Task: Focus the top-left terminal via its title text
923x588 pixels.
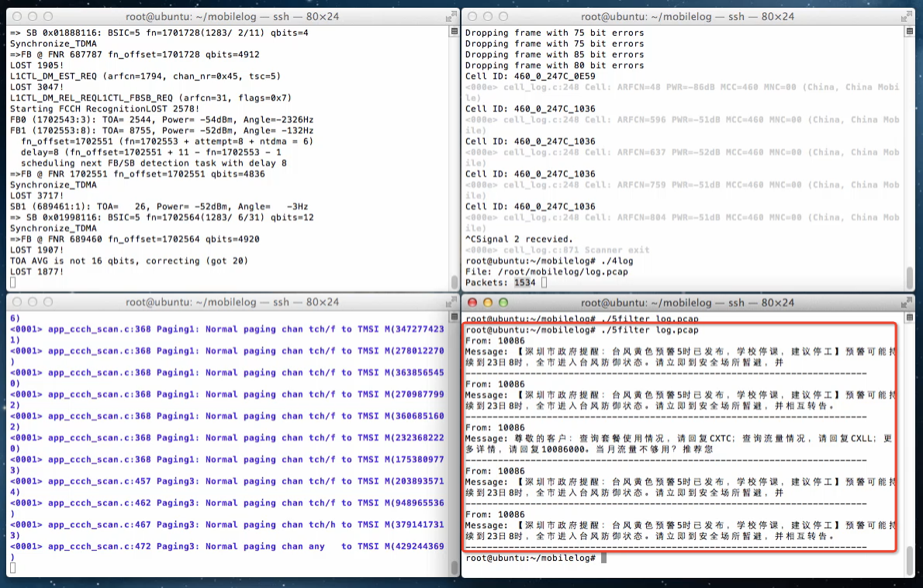Action: coord(231,16)
